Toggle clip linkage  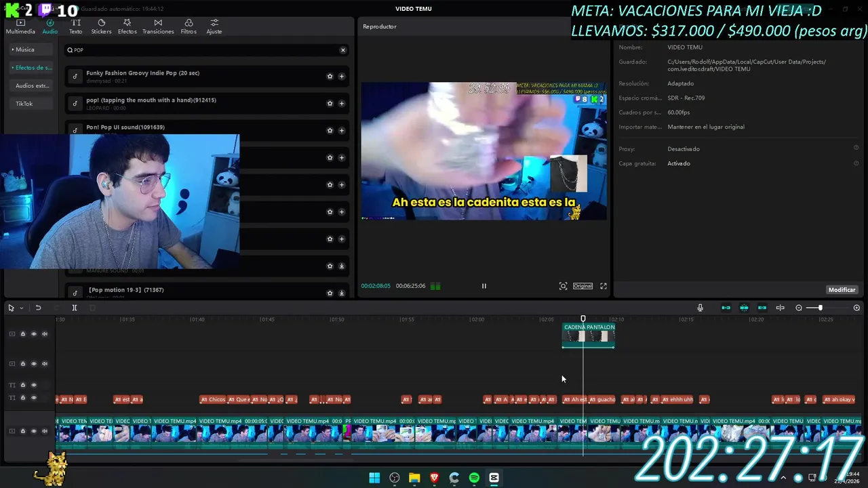point(762,308)
